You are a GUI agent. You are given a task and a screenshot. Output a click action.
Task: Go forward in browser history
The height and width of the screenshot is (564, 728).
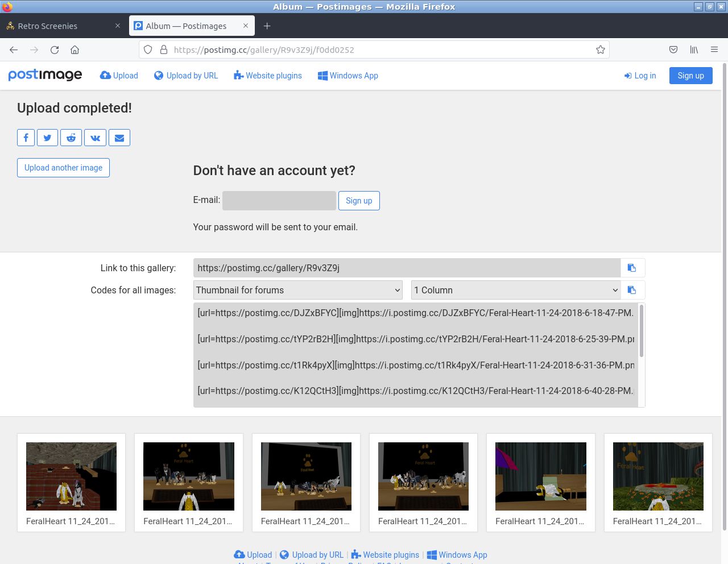(34, 50)
